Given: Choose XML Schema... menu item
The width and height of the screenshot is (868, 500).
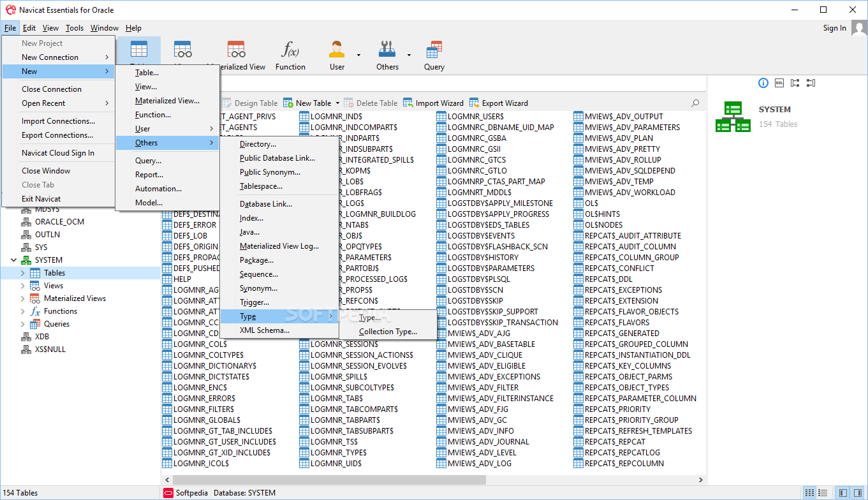Looking at the screenshot, I should tap(279, 330).
